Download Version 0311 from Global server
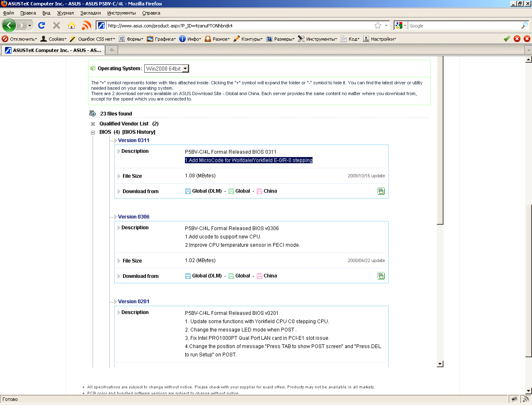532x405 pixels. pos(239,191)
